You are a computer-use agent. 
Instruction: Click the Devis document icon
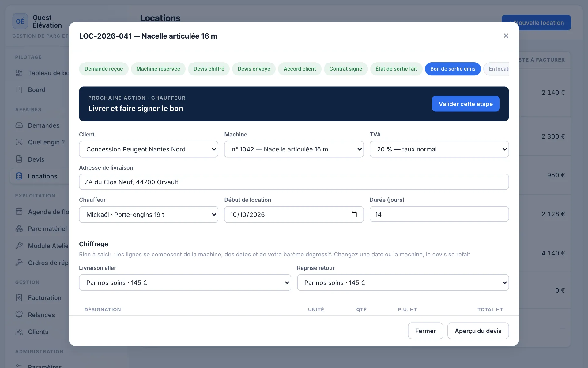pos(19,159)
